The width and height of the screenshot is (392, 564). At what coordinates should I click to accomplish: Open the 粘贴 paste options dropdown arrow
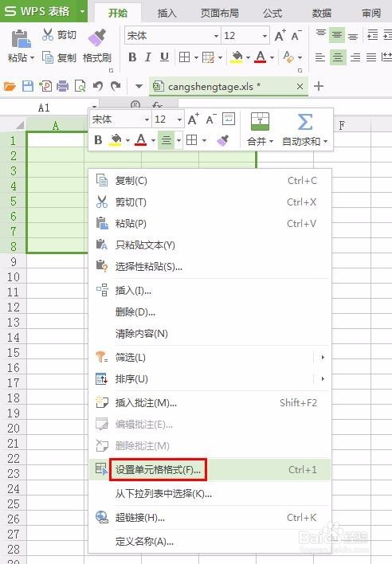(x=32, y=57)
